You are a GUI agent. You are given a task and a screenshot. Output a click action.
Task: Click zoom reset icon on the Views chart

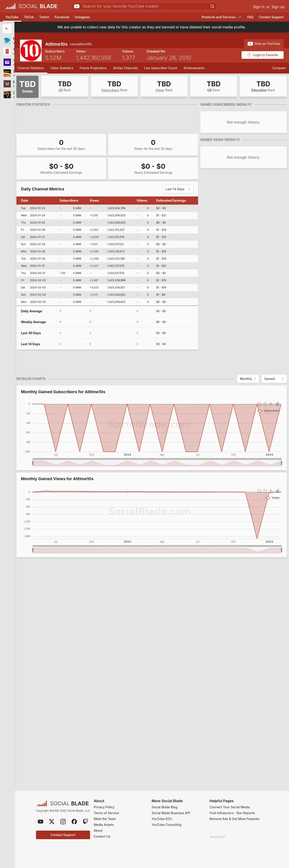pyautogui.click(x=265, y=491)
